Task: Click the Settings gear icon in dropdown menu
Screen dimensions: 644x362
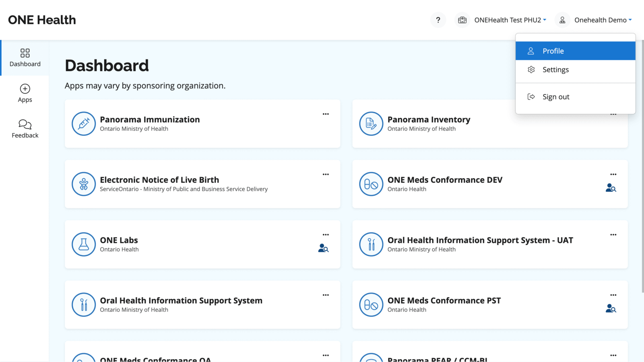Action: click(x=531, y=70)
